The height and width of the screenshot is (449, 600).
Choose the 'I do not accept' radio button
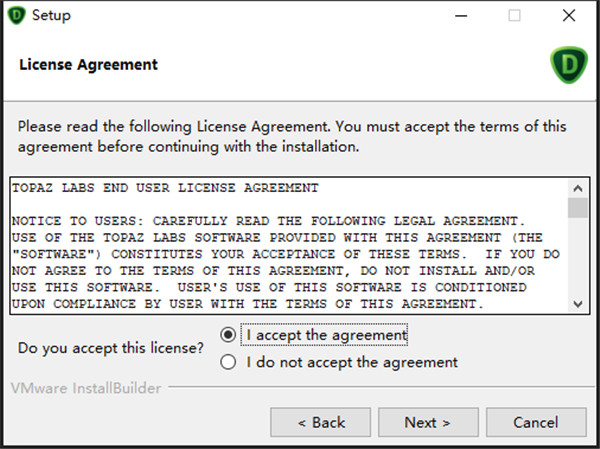(x=228, y=362)
